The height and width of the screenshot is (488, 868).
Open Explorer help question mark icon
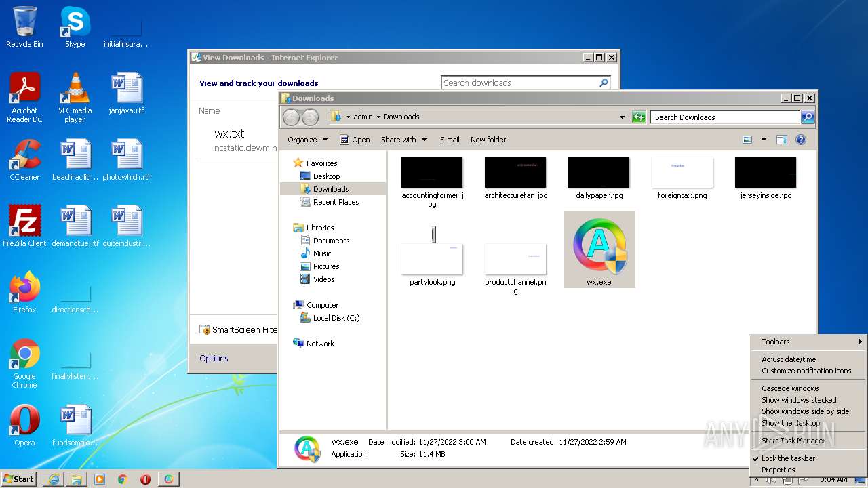point(800,140)
